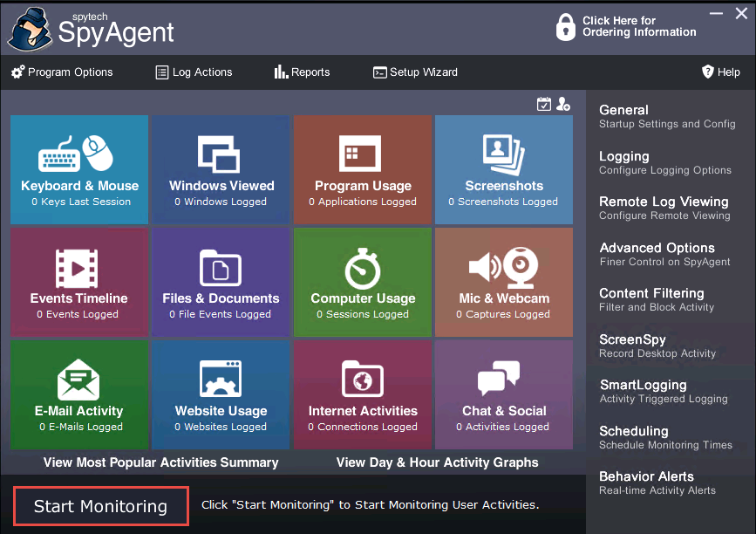View Most Popular Activities Summary

161,462
